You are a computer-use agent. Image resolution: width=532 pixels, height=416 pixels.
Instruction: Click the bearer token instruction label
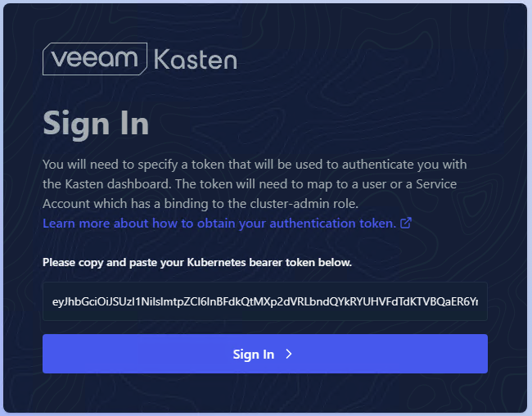pos(197,263)
